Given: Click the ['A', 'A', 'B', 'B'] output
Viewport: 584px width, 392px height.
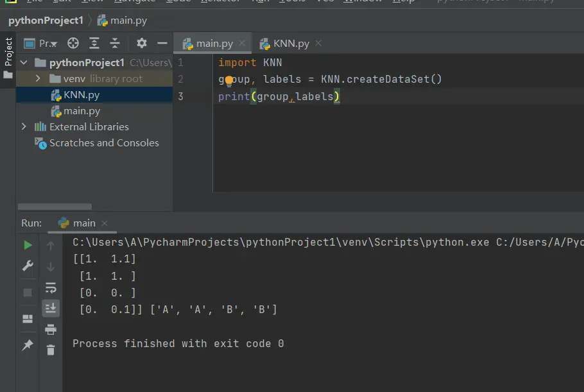Looking at the screenshot, I should click(214, 310).
